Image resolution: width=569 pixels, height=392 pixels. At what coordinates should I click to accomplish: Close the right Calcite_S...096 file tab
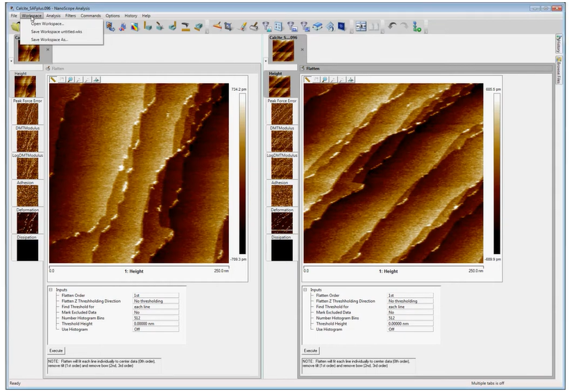pos(303,50)
